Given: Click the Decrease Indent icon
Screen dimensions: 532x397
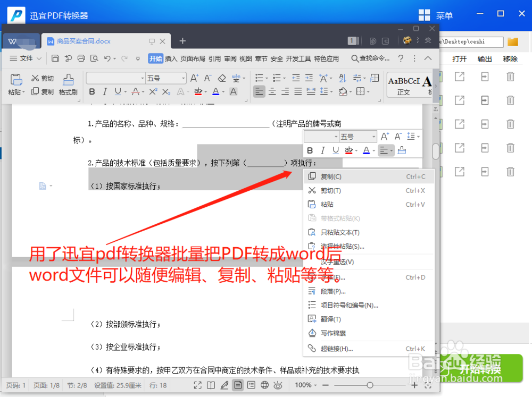Looking at the screenshot, I should tap(296, 78).
